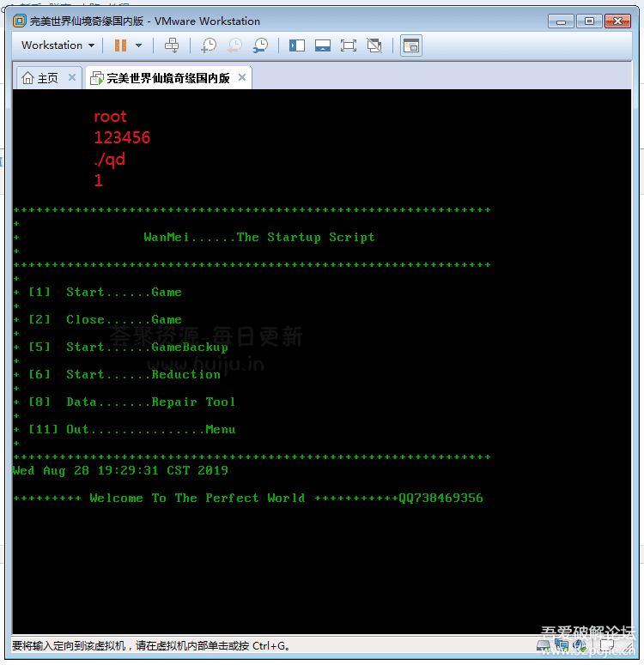Click the hard disk status icon
This screenshot has width=644, height=665.
(x=544, y=646)
